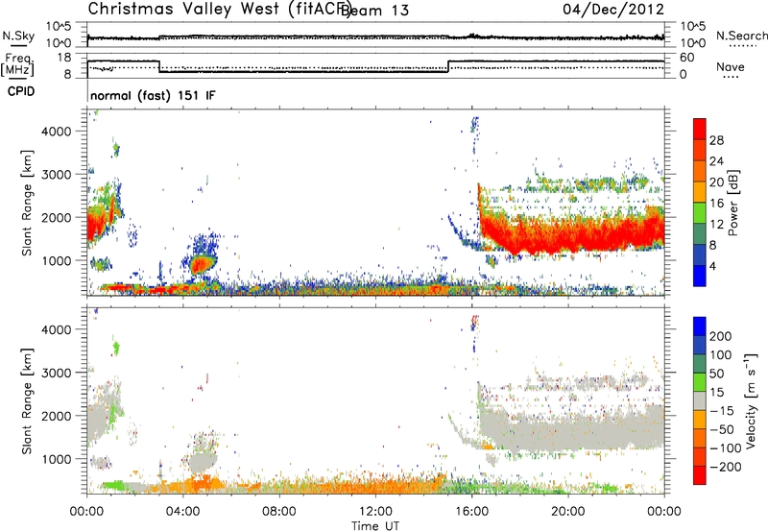Click the date '04/Dec/2012'

(613, 10)
